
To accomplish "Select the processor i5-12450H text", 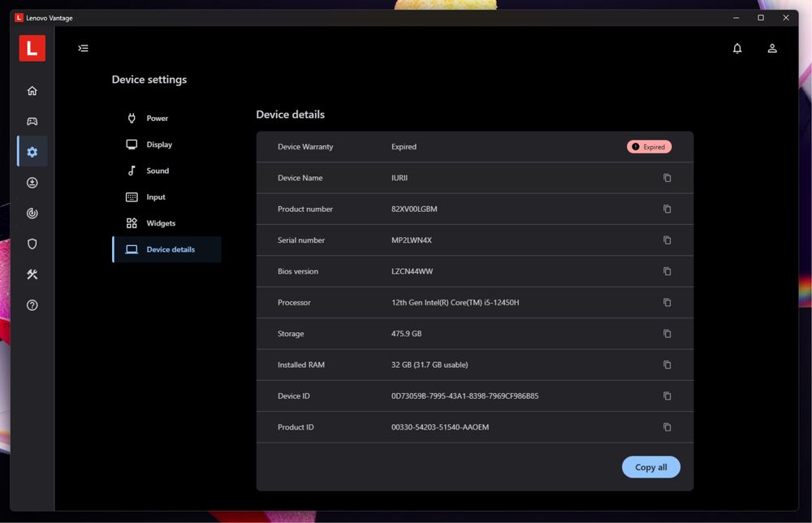I will point(455,302).
